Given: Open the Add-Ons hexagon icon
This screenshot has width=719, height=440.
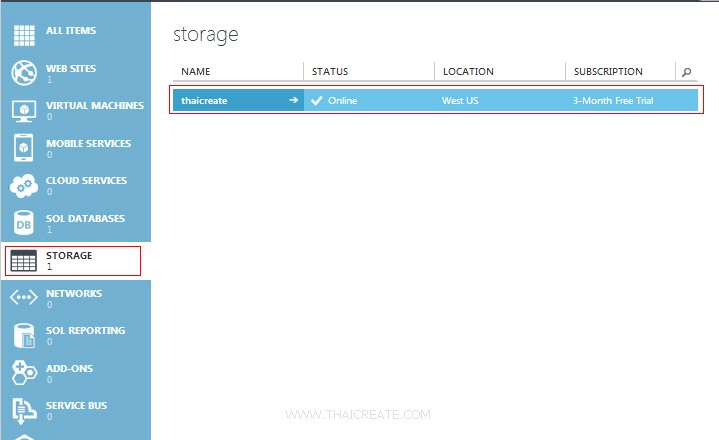Looking at the screenshot, I should pyautogui.click(x=24, y=372).
